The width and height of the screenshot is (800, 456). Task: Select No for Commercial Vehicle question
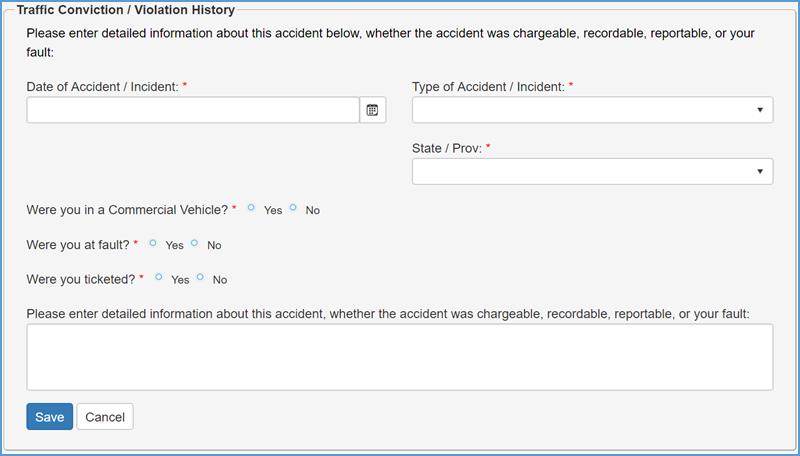click(294, 208)
